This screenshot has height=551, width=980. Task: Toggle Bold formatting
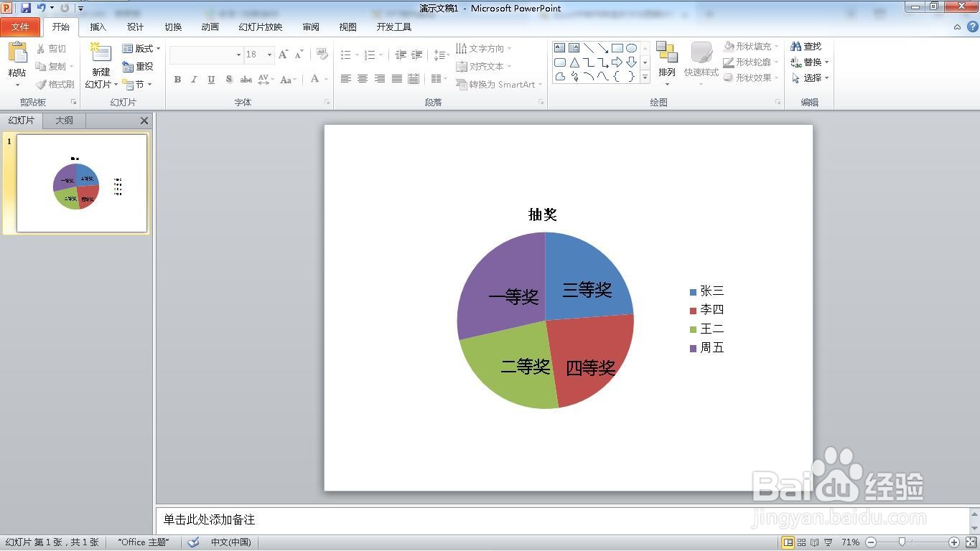(x=177, y=80)
